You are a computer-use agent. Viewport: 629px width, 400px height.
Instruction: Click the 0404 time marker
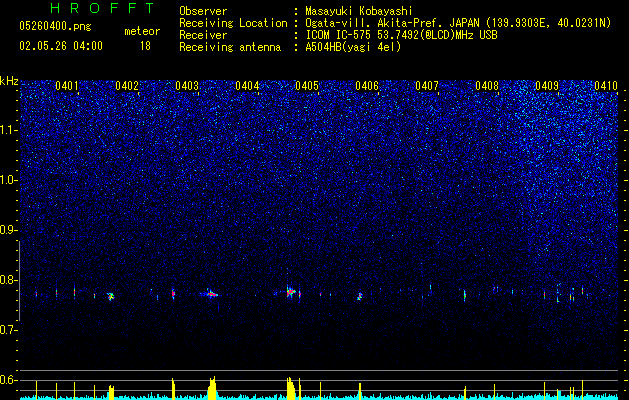point(247,86)
